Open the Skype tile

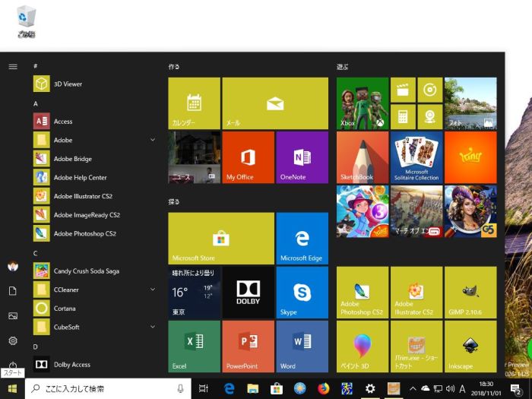[302, 292]
